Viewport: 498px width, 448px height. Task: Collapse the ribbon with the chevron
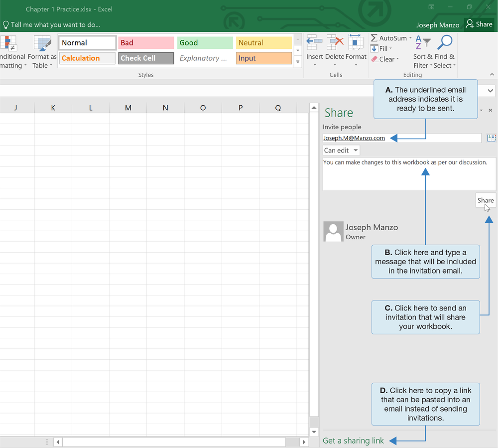pyautogui.click(x=492, y=75)
